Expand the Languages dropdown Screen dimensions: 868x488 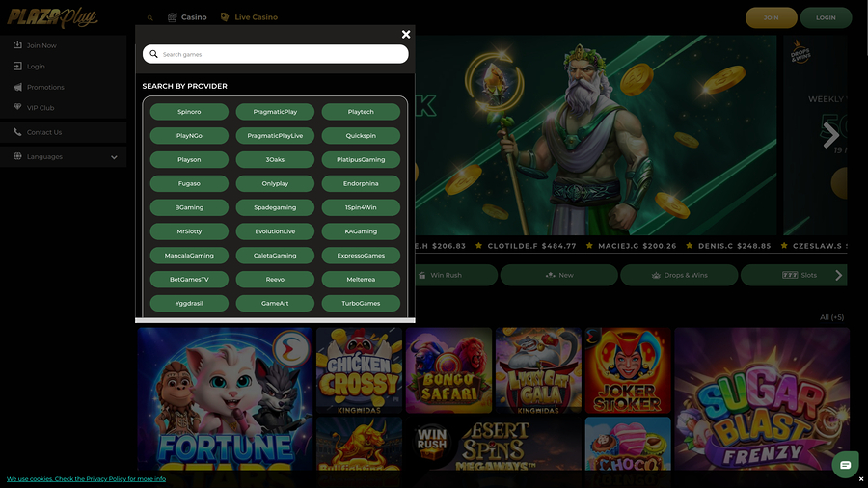point(63,156)
